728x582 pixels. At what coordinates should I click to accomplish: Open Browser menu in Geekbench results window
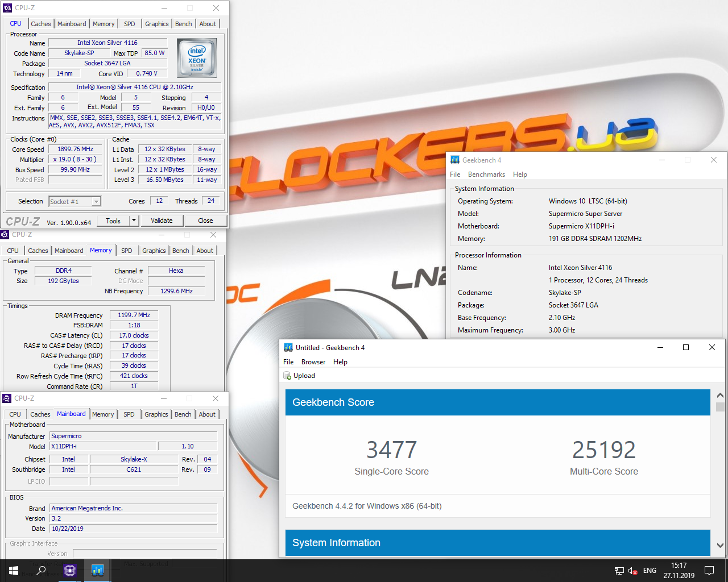point(313,362)
